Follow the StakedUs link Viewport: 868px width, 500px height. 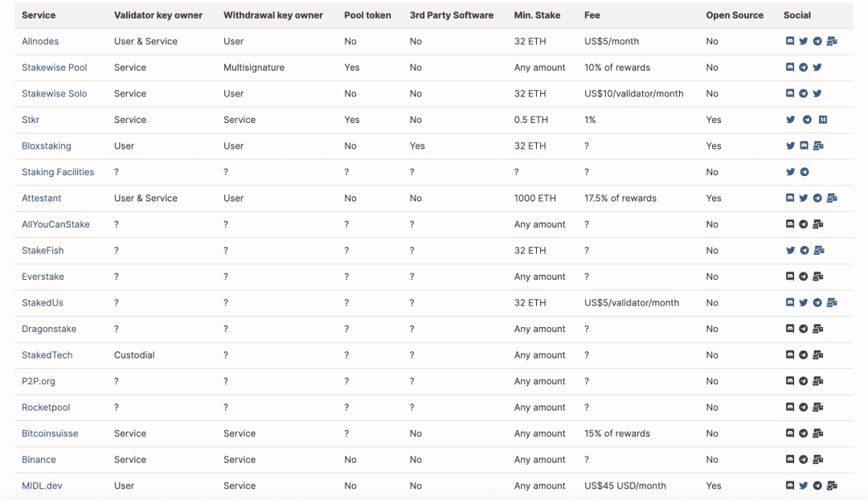(42, 302)
